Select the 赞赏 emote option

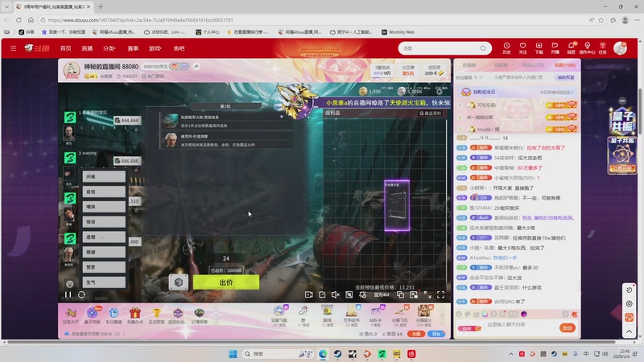coord(104,267)
